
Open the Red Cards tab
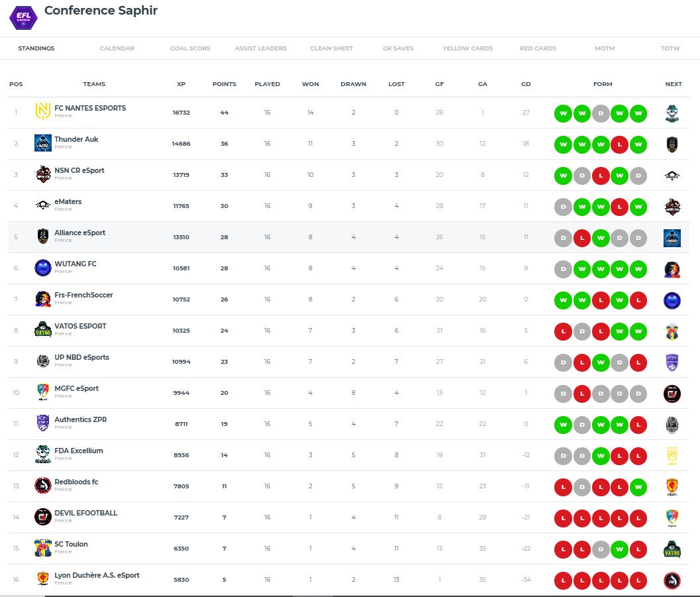538,48
